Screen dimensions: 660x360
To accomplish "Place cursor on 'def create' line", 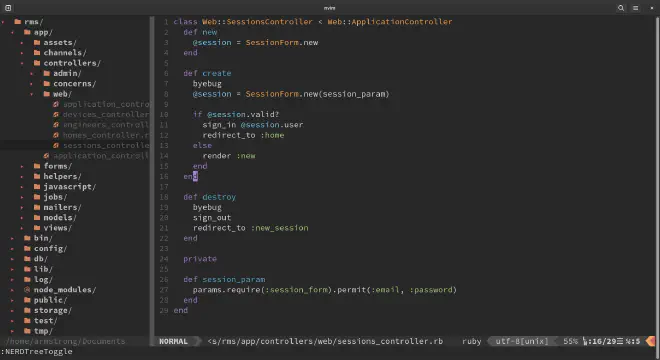I will [207, 73].
